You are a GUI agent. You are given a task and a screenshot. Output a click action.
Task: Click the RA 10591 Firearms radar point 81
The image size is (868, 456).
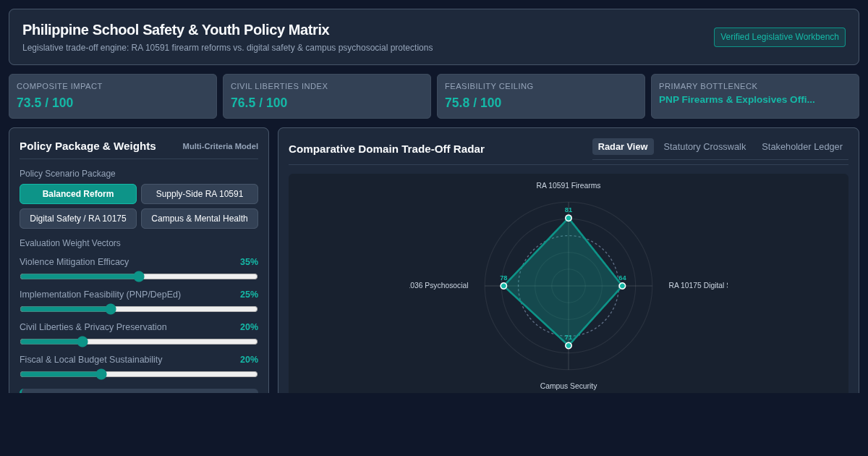(569, 218)
